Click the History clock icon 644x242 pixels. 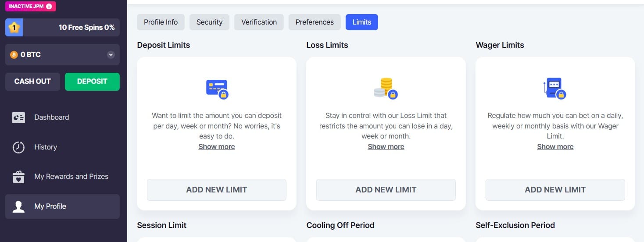(18, 147)
